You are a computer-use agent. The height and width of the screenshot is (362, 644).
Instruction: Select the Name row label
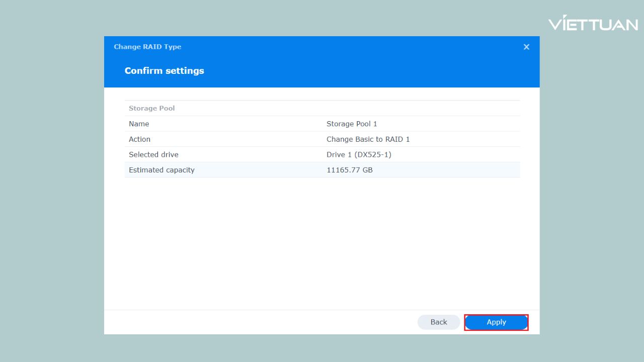pyautogui.click(x=139, y=124)
